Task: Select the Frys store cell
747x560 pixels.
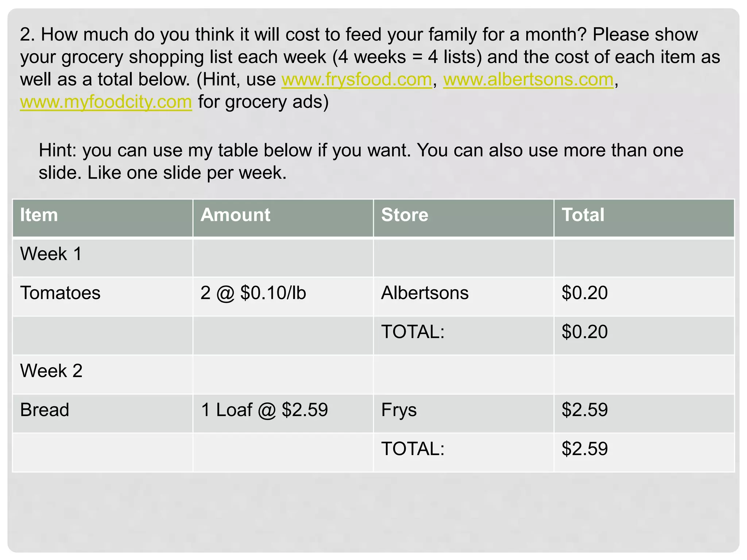Action: tap(399, 410)
